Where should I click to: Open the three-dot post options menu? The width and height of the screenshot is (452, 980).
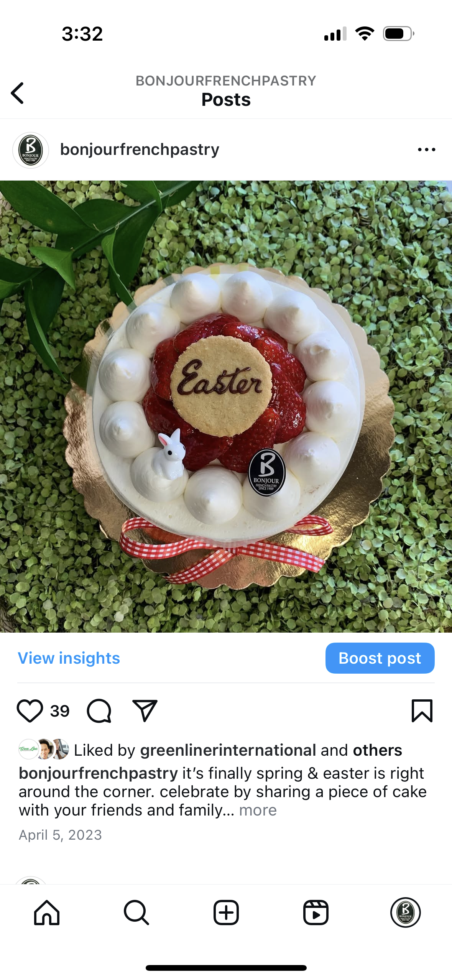[426, 150]
